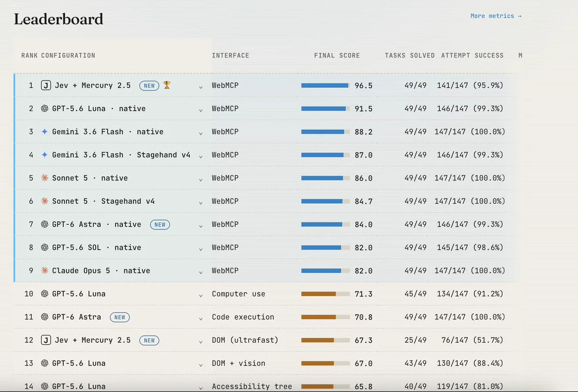578x392 pixels.
Task: Expand the rank 10 Computer use row chevron
Action: pos(201,296)
